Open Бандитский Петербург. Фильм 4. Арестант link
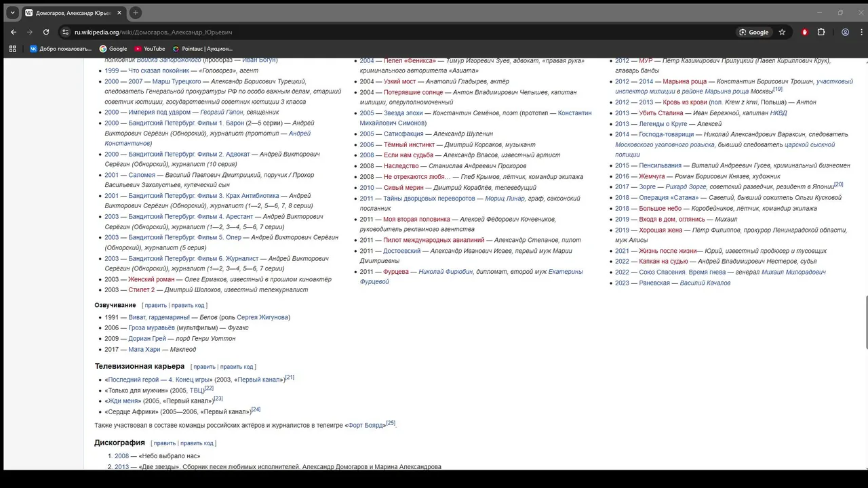Screen dimensions: 868x488 coord(191,217)
